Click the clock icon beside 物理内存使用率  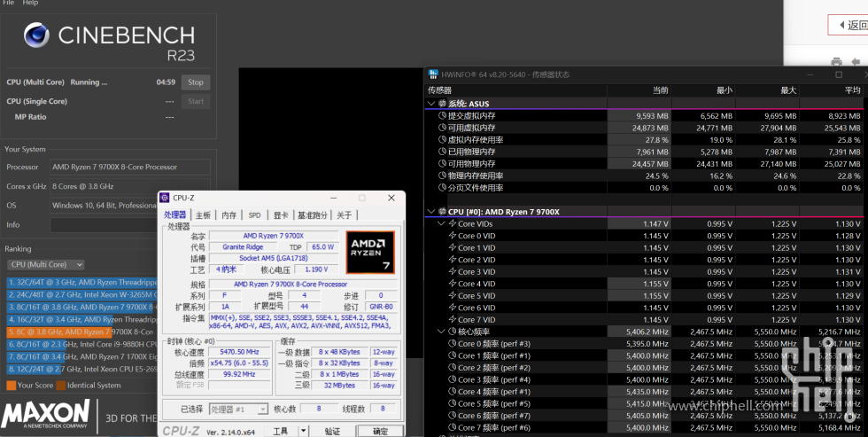[442, 176]
